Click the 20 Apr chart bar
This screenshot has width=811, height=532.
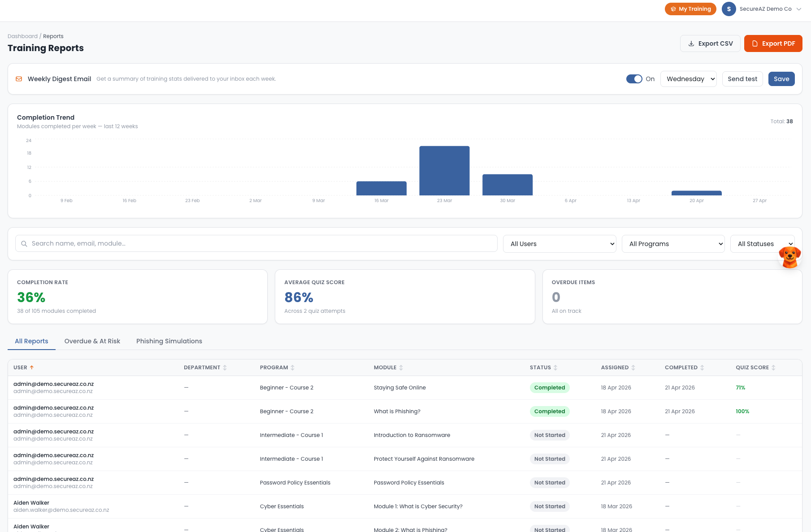[x=697, y=193]
